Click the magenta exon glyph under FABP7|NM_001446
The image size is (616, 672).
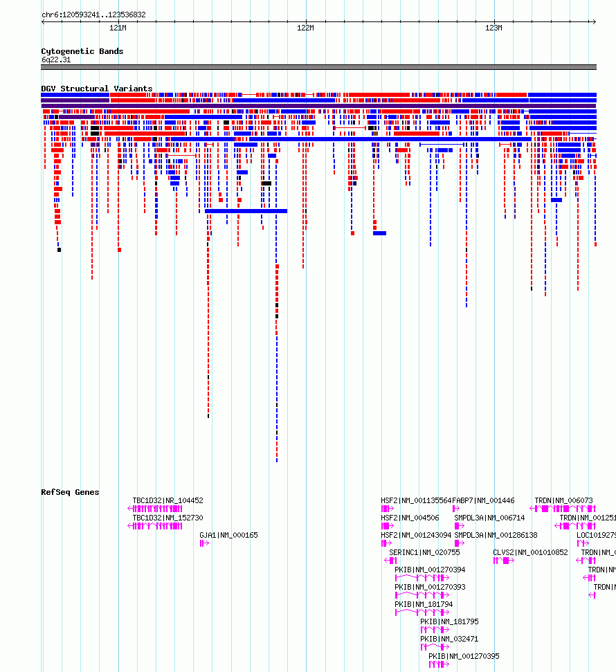tap(456, 509)
